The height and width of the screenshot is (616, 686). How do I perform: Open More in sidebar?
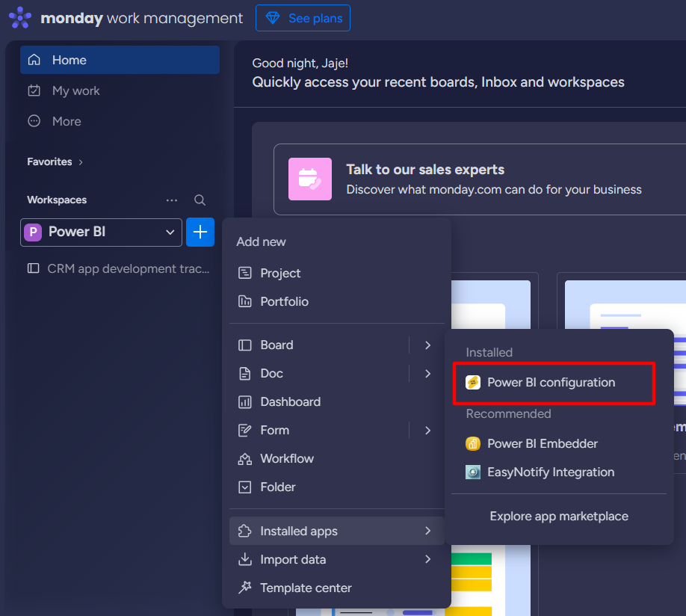(120, 121)
